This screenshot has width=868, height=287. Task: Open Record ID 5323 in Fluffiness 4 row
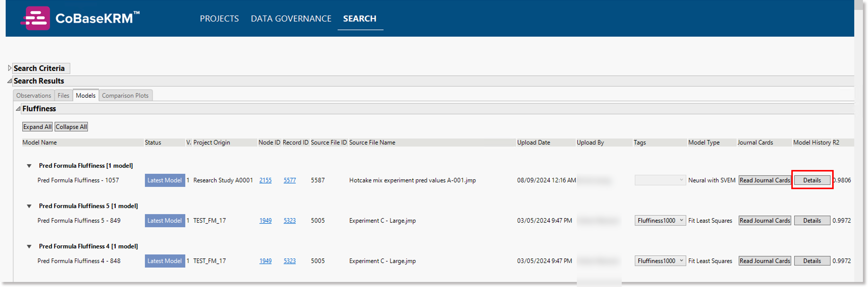point(289,261)
